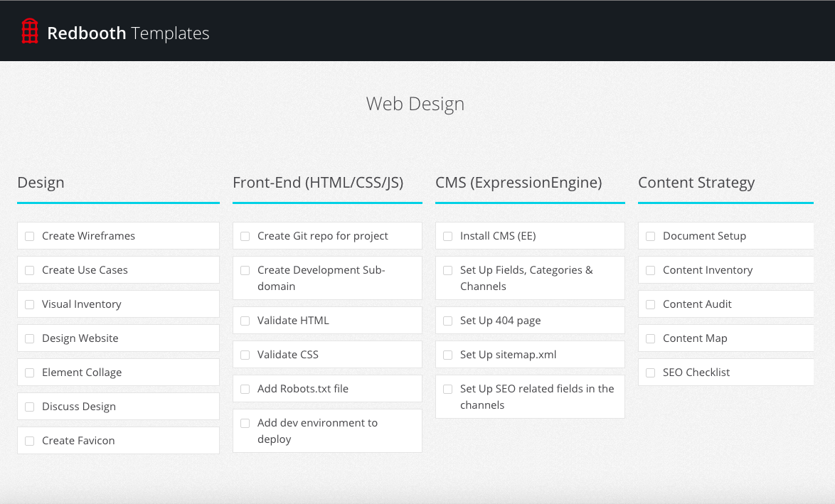
Task: Tick the Content Inventory checkbox
Action: coord(650,270)
